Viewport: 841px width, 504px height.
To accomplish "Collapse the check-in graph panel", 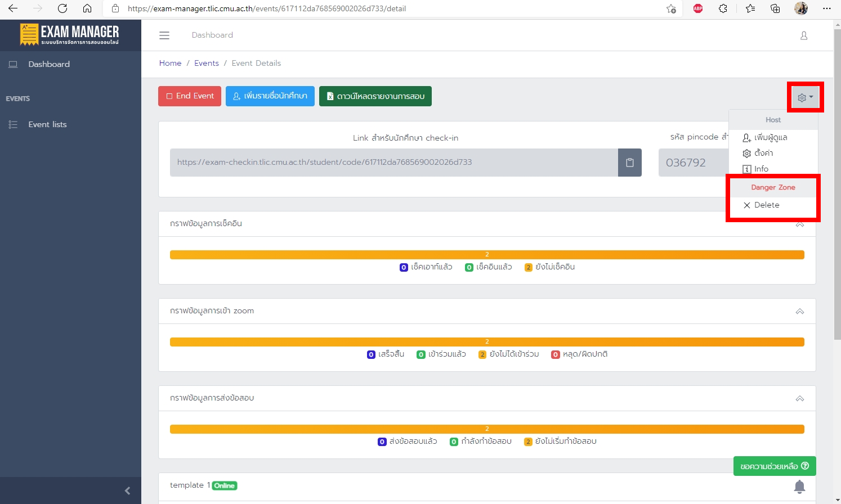I will coord(800,224).
